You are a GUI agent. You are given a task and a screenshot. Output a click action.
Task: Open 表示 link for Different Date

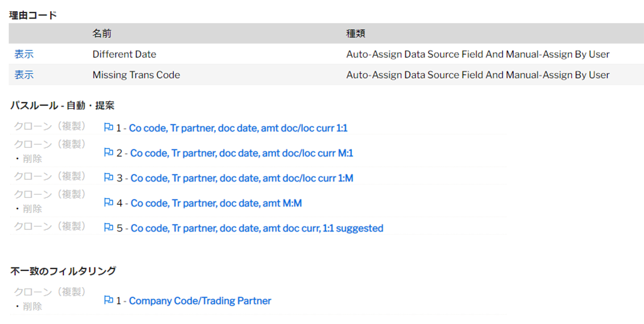(24, 54)
